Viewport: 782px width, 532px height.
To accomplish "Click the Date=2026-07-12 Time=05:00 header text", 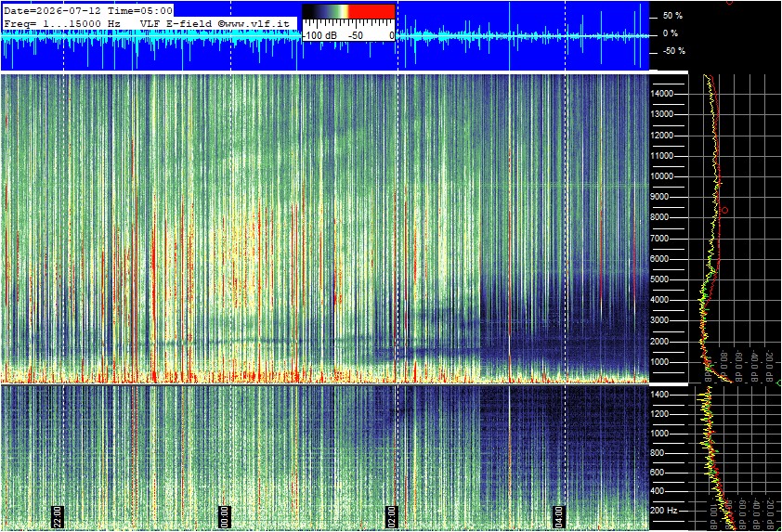I will (88, 10).
